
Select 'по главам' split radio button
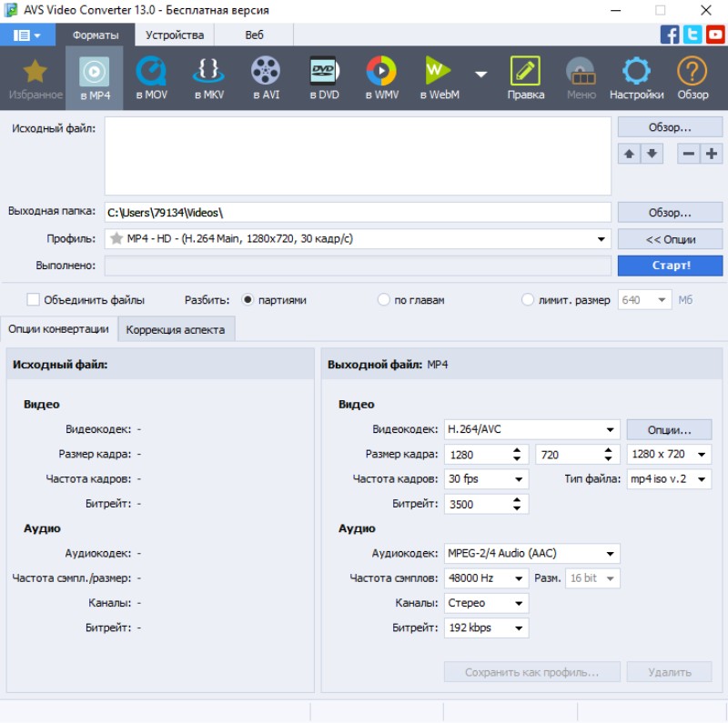(383, 300)
